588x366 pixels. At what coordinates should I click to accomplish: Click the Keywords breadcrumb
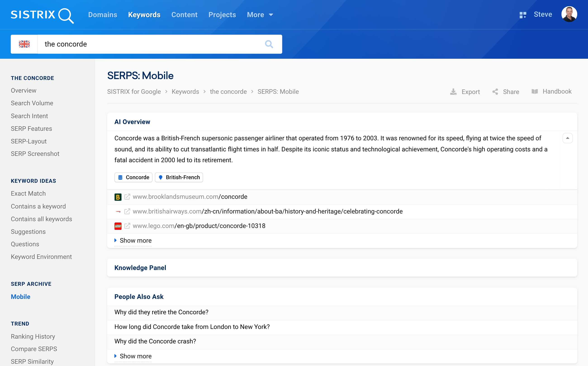click(185, 91)
